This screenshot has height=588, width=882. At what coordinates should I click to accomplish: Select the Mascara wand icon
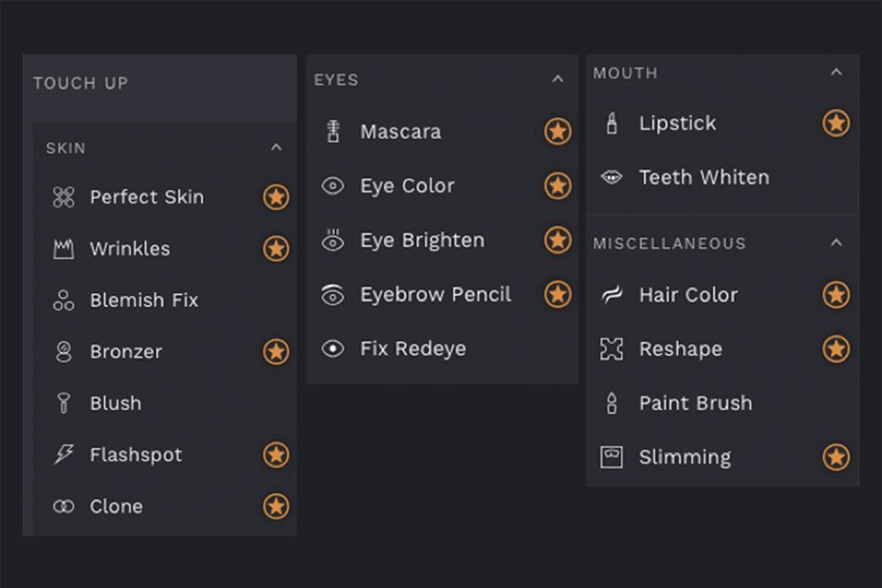334,131
